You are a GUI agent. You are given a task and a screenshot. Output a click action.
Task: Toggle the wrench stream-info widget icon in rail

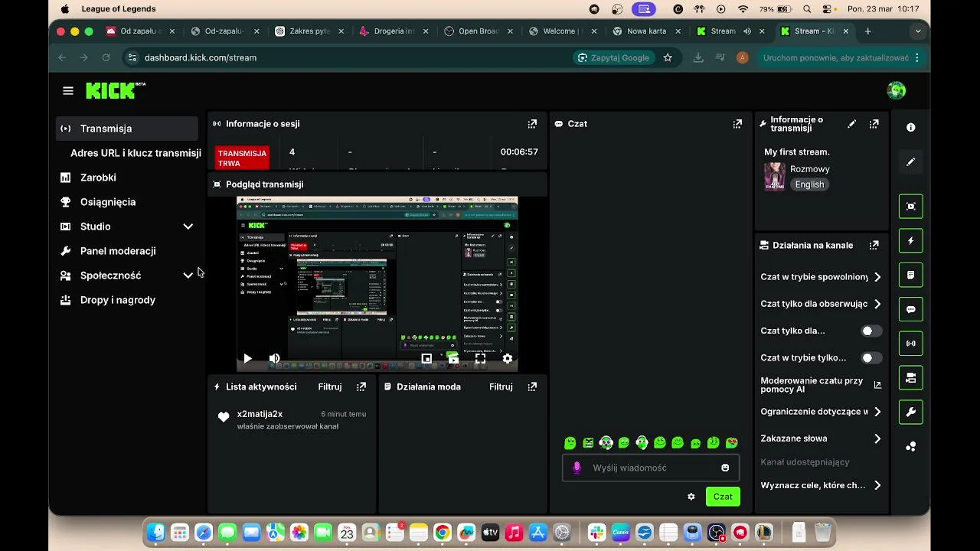click(x=911, y=412)
